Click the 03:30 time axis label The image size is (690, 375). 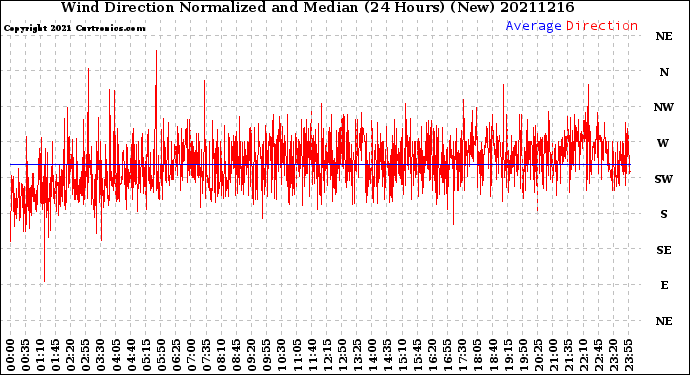[x=101, y=355]
